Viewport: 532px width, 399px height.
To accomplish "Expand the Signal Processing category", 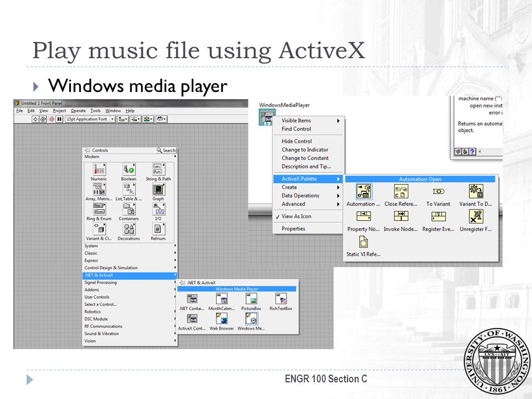I will (x=130, y=282).
